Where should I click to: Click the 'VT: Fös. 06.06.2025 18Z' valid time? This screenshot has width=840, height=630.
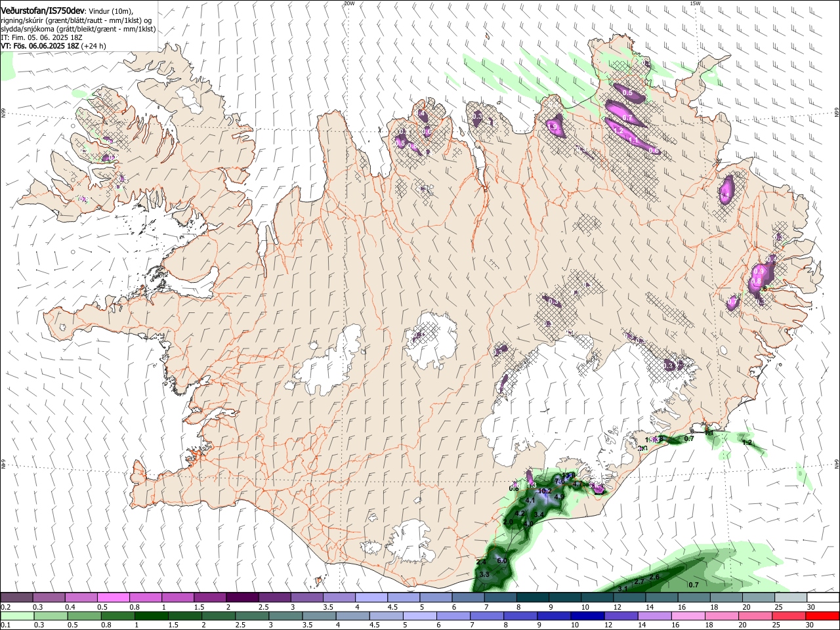click(40, 46)
